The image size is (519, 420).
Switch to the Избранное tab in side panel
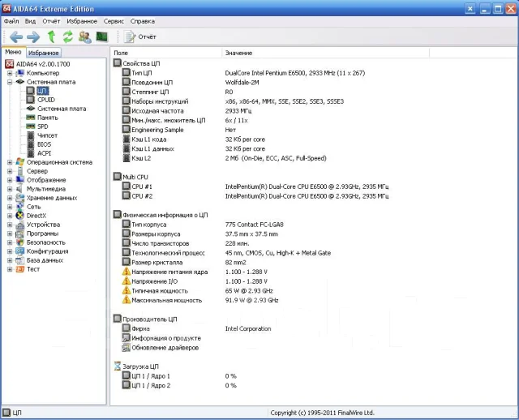[43, 53]
